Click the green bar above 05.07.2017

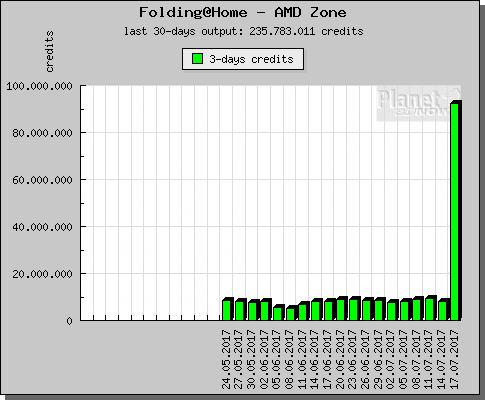pos(404,311)
